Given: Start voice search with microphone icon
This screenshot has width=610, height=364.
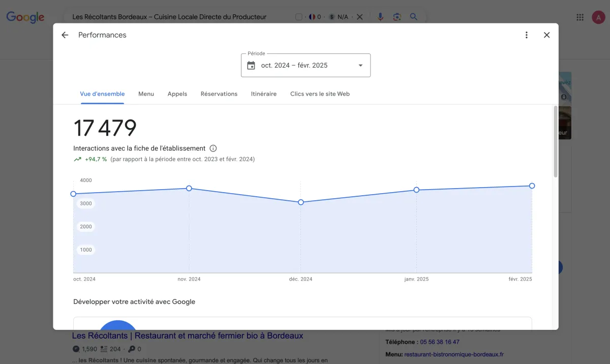Looking at the screenshot, I should coord(380,17).
